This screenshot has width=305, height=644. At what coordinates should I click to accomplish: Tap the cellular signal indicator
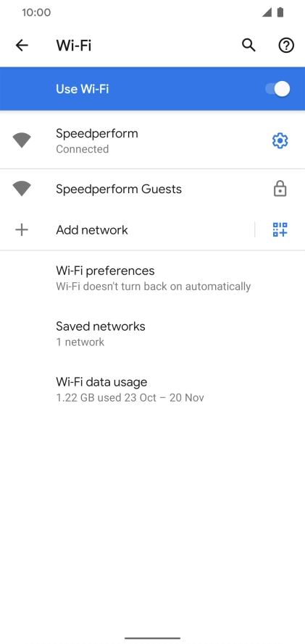coord(267,12)
